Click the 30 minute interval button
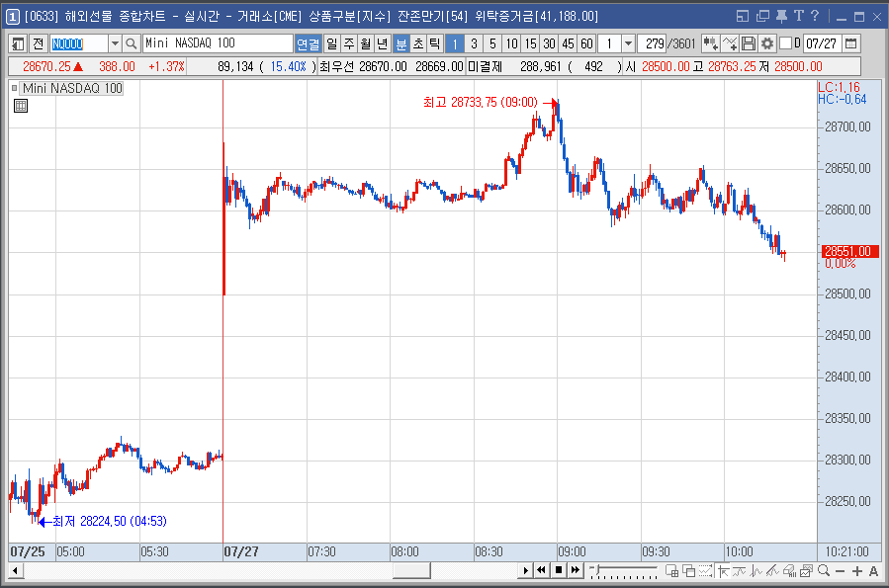The image size is (889, 588). point(549,43)
